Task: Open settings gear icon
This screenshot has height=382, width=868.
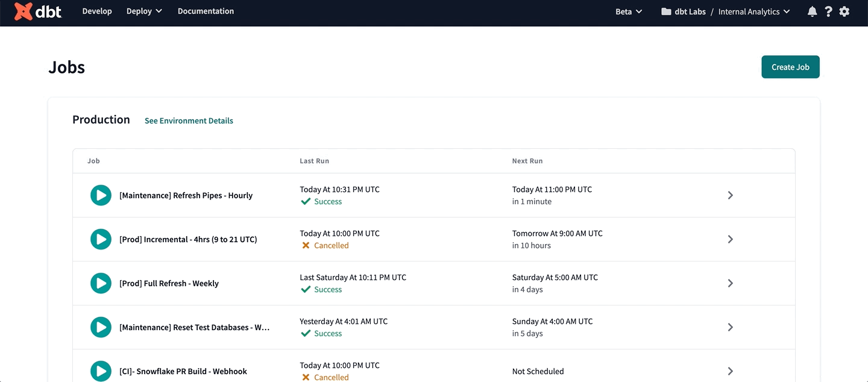Action: pos(844,11)
